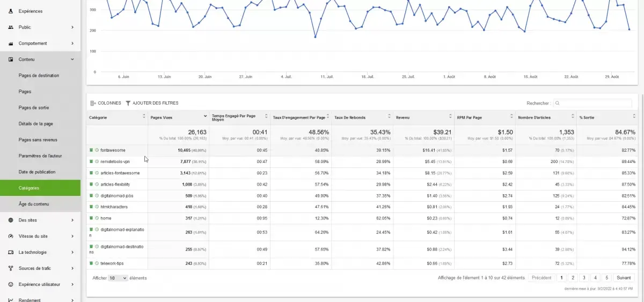Click the branch icon for Sources de trafic
Viewport: 644px width, 302px height.
click(11, 268)
